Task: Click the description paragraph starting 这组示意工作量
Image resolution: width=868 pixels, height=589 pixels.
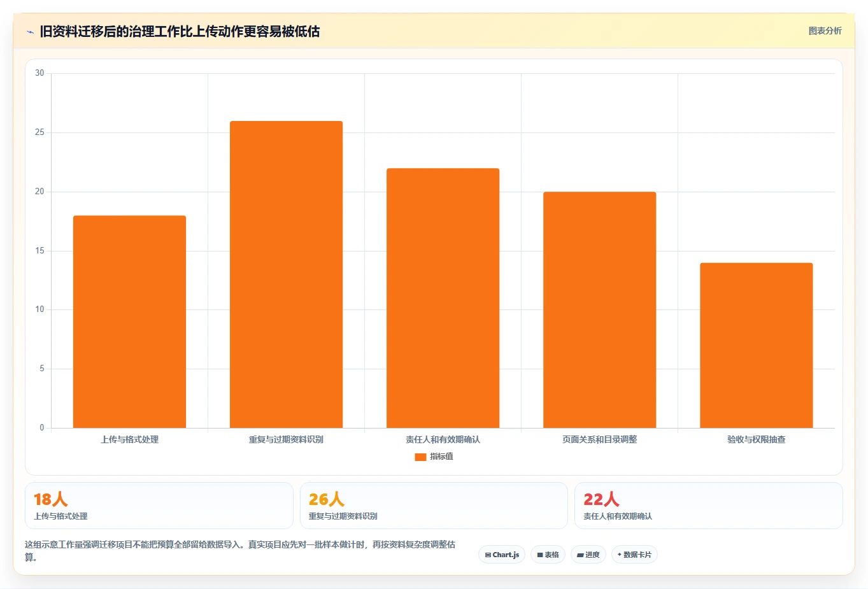Action: click(240, 551)
